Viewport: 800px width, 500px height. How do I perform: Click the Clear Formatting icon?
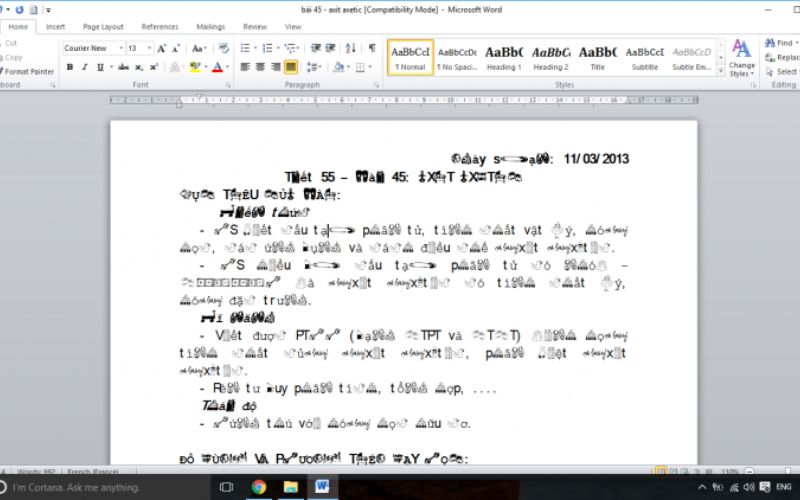coord(223,48)
